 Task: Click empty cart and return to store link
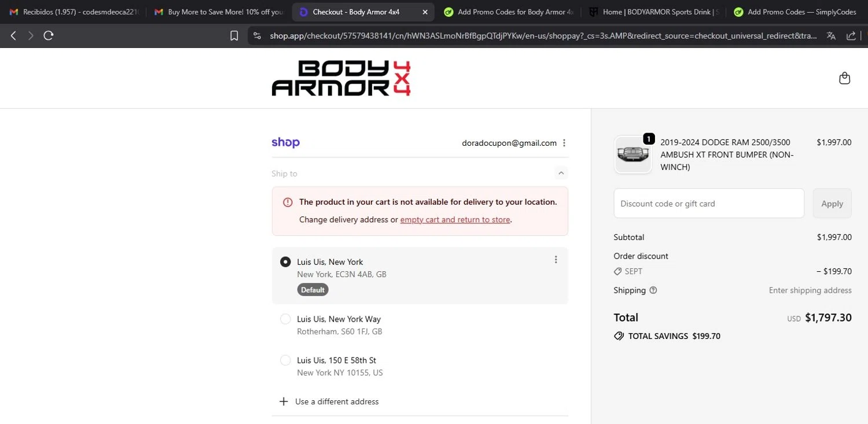click(455, 220)
